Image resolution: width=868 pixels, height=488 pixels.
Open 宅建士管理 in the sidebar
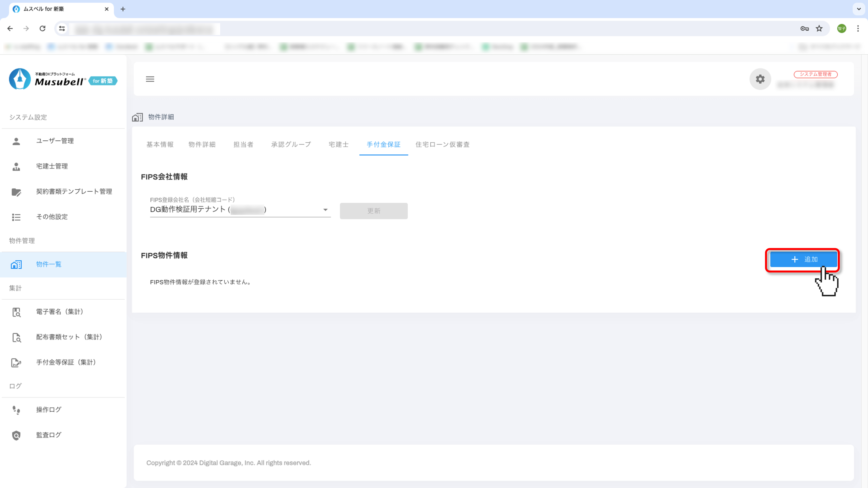pyautogui.click(x=52, y=166)
